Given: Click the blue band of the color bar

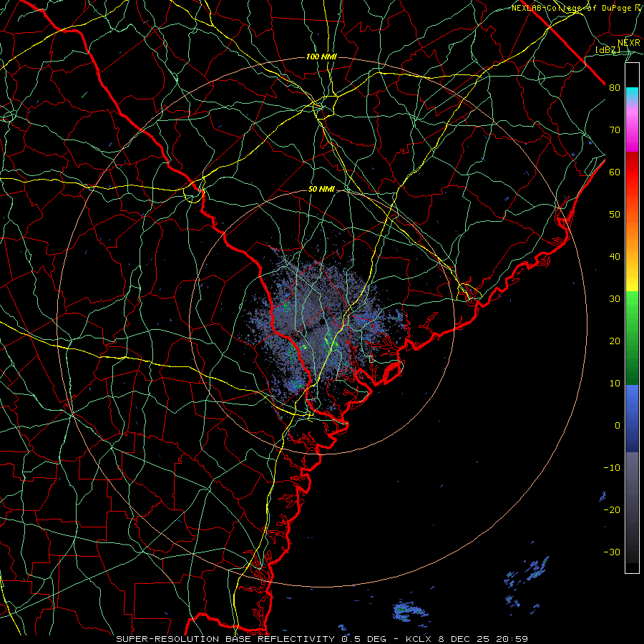Looking at the screenshot, I should point(632,418).
